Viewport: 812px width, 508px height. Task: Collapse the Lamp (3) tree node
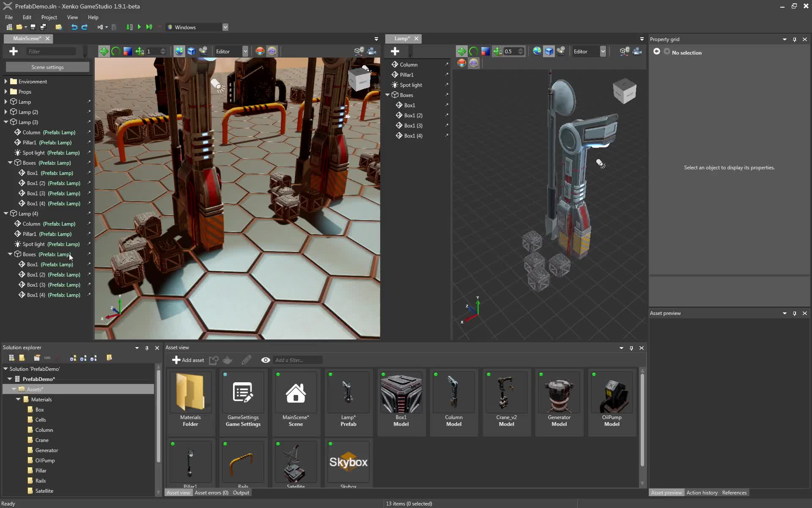coord(6,122)
